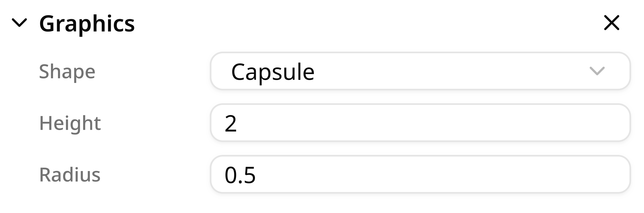Viewport: 644px width, 213px height.
Task: Click right side of Radius text box
Action: coord(575,174)
